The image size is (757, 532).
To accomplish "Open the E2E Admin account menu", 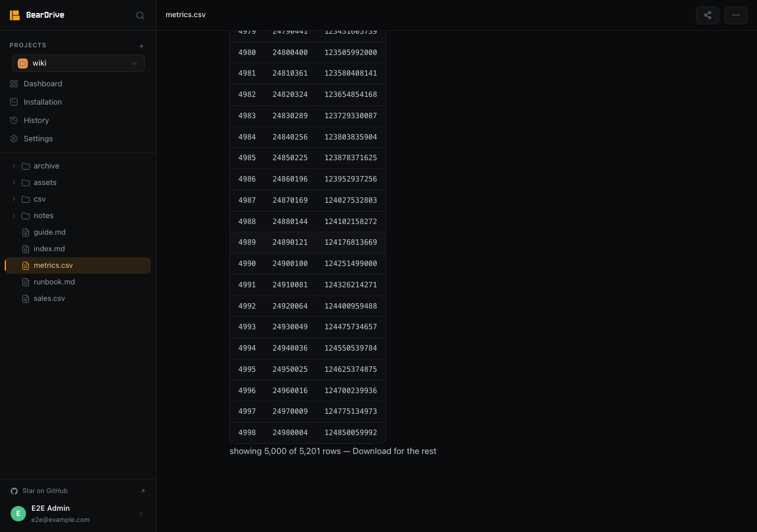I will tap(78, 514).
